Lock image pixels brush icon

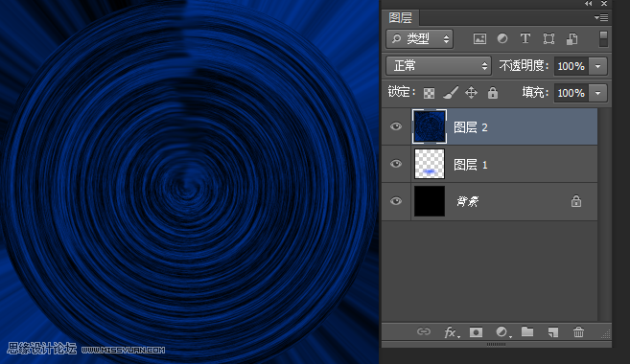[x=450, y=93]
